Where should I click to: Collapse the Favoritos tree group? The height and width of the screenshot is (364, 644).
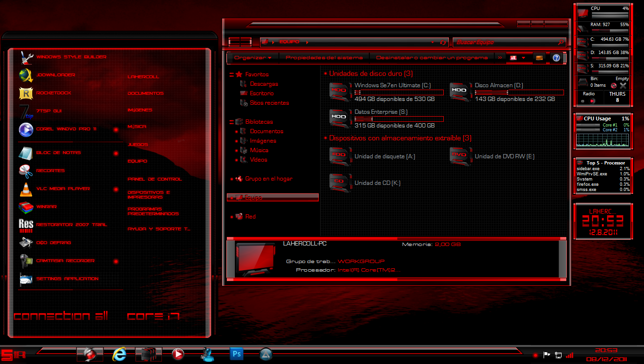pyautogui.click(x=231, y=75)
